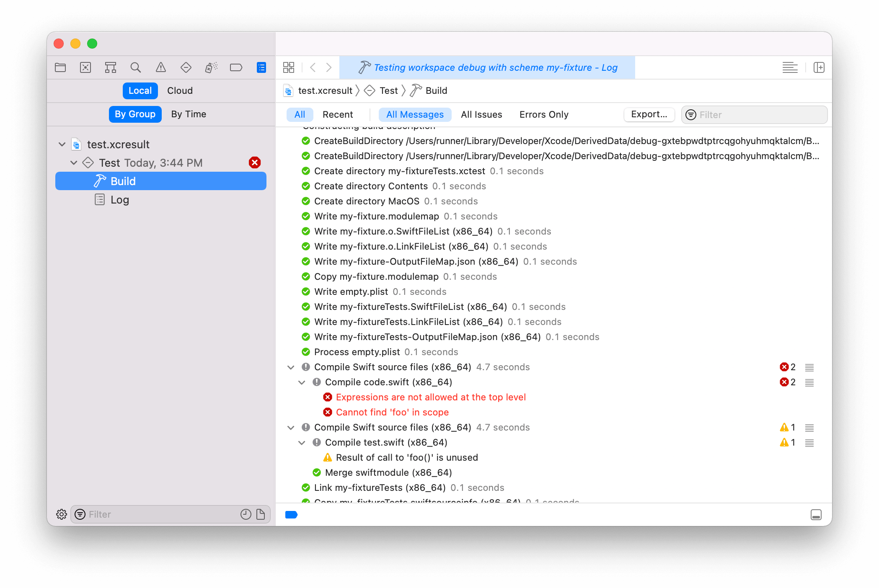The height and width of the screenshot is (588, 879).
Task: Open the Project navigator folder icon
Action: 60,67
